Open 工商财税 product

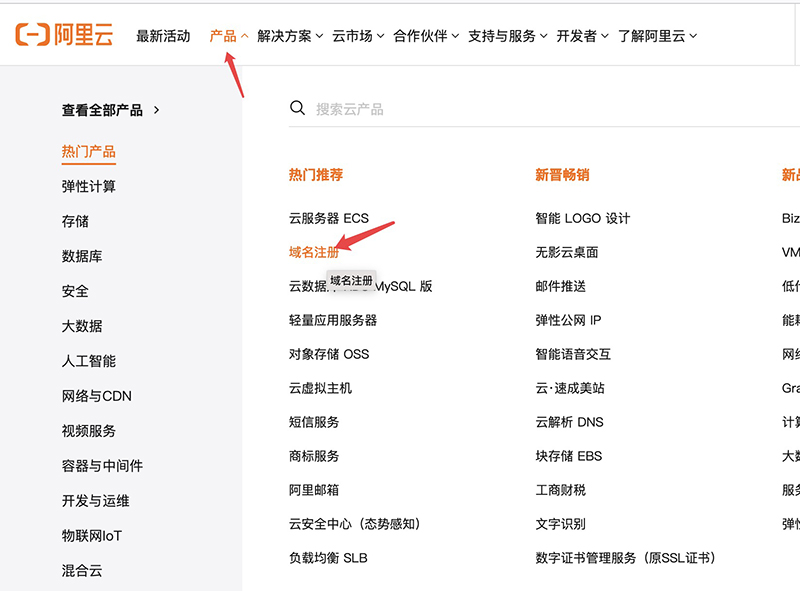coord(560,490)
